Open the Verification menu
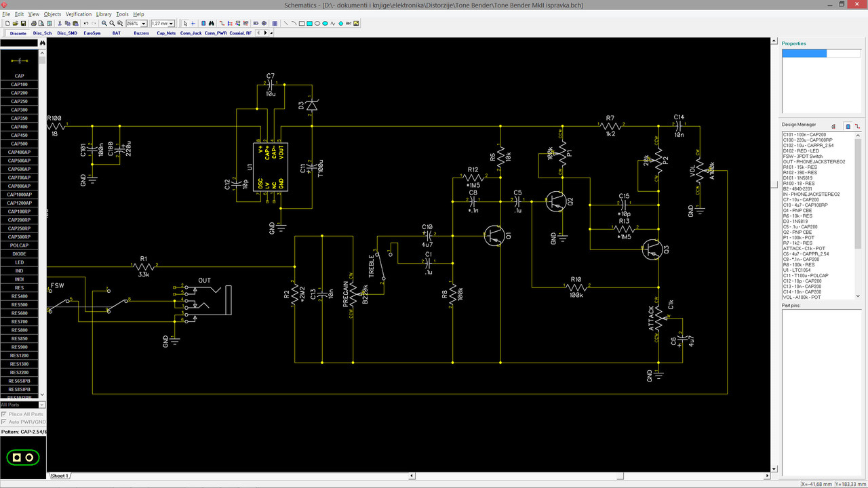 (79, 14)
